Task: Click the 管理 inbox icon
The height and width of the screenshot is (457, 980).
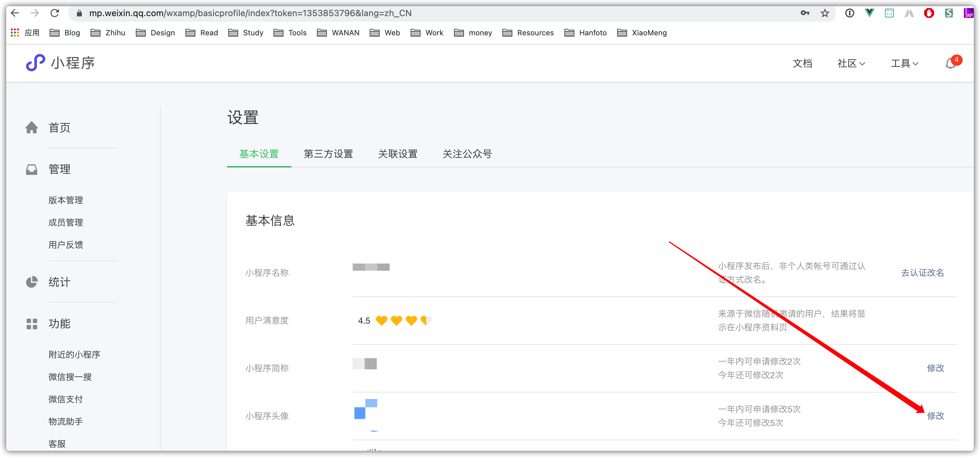Action: (x=32, y=170)
